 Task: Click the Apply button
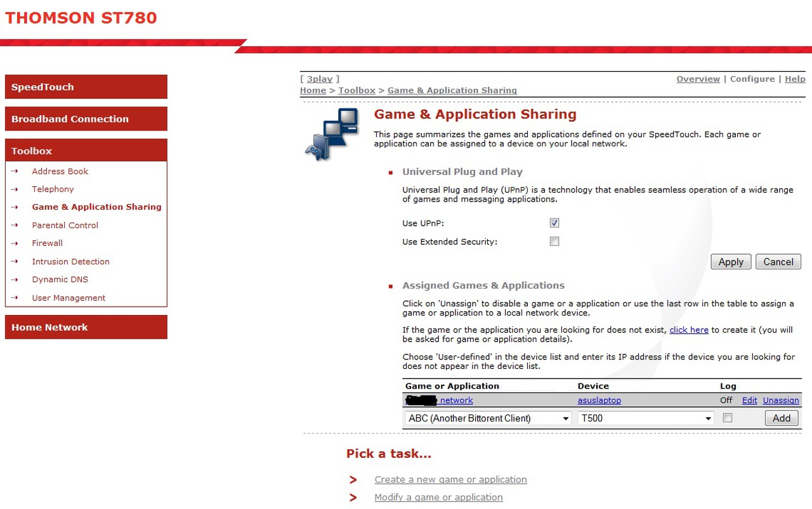tap(731, 262)
